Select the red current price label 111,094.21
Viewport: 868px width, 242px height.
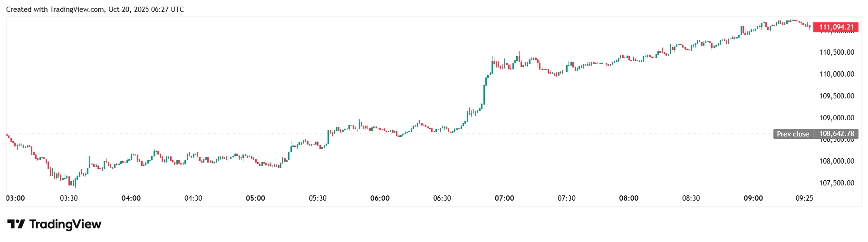click(x=836, y=27)
